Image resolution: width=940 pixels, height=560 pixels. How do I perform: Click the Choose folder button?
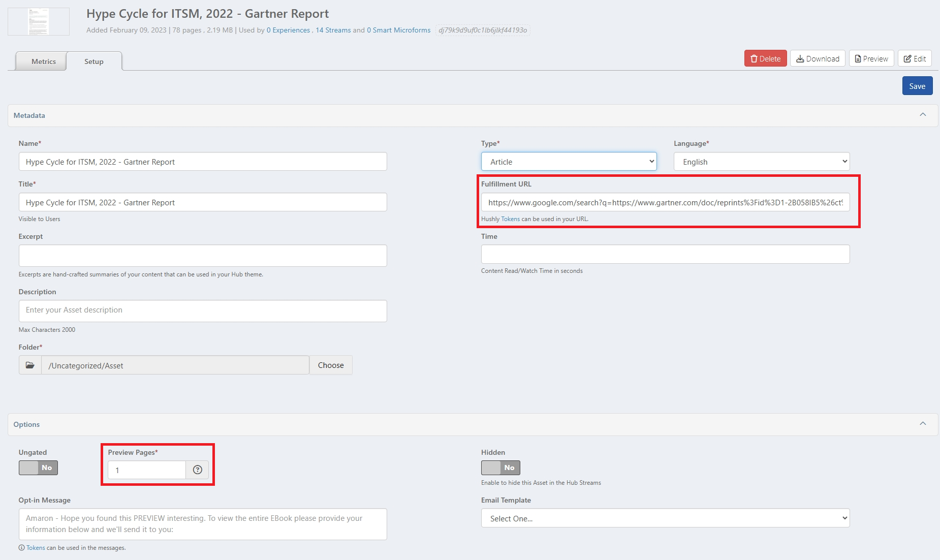tap(331, 365)
